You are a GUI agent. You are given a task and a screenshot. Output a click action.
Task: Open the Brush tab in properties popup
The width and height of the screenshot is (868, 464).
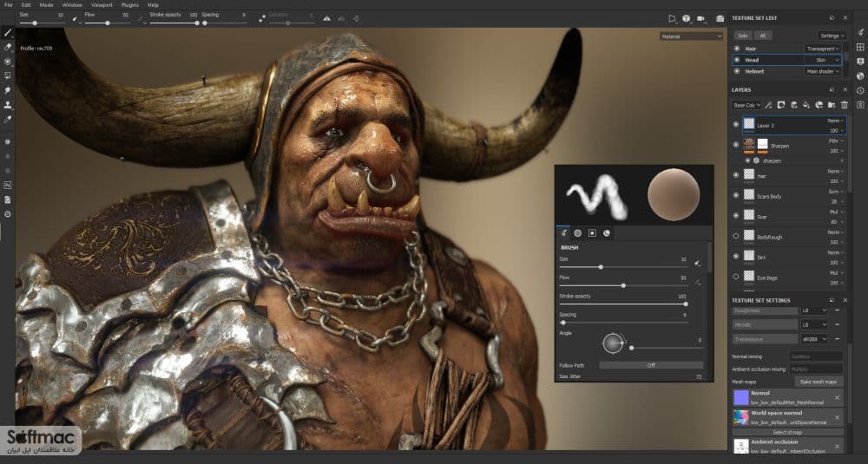click(x=563, y=232)
